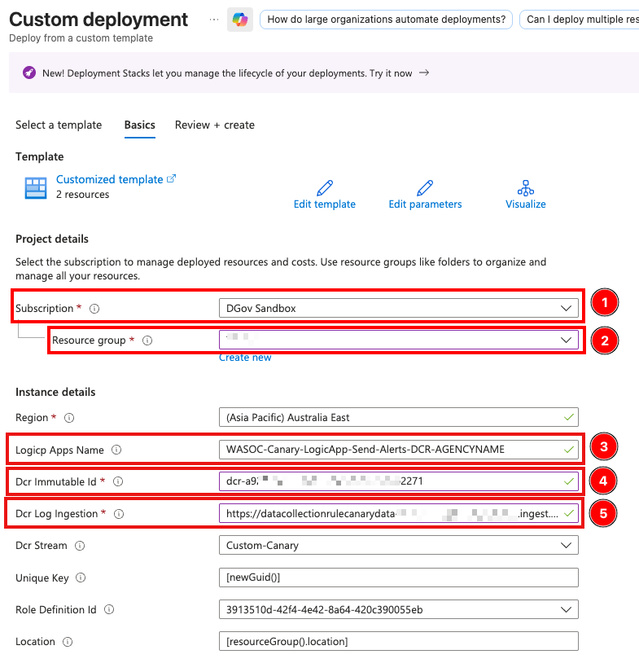
Task: Click the Edit parameters pencil icon
Action: [425, 187]
